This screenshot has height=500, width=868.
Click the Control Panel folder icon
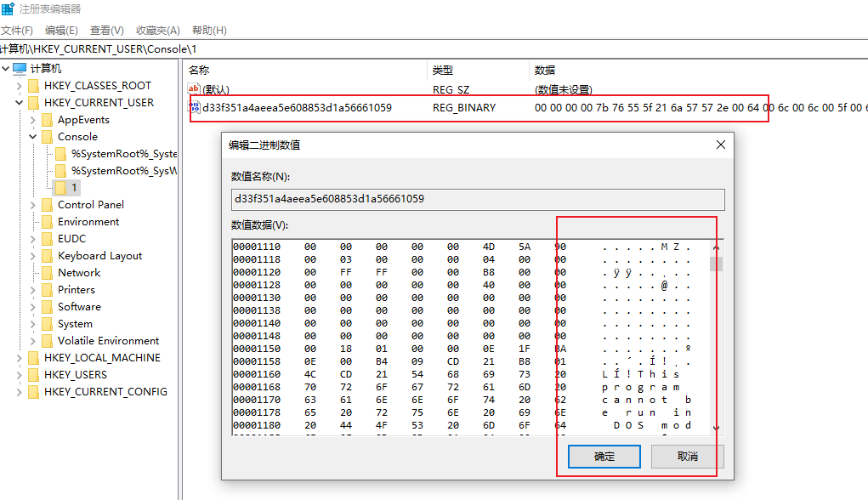(x=48, y=205)
